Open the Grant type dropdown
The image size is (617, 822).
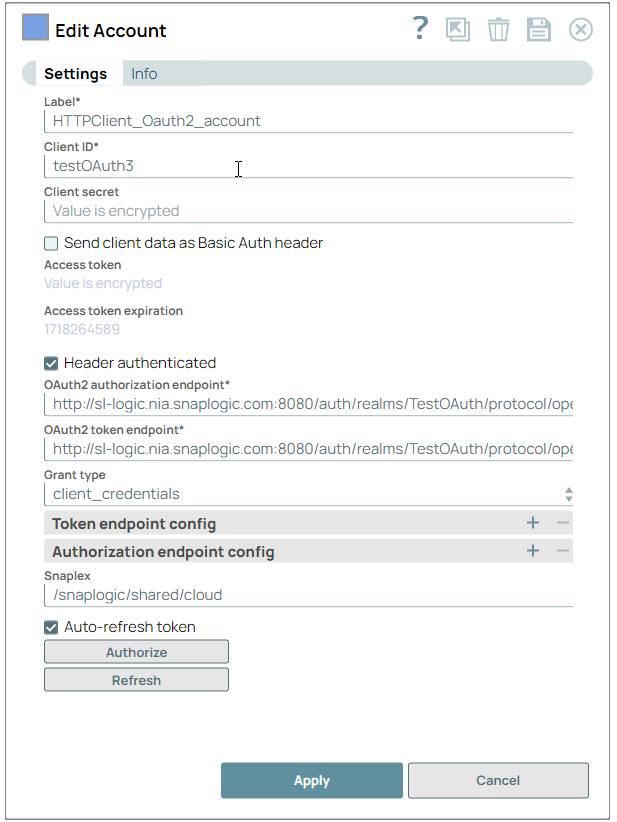(308, 494)
